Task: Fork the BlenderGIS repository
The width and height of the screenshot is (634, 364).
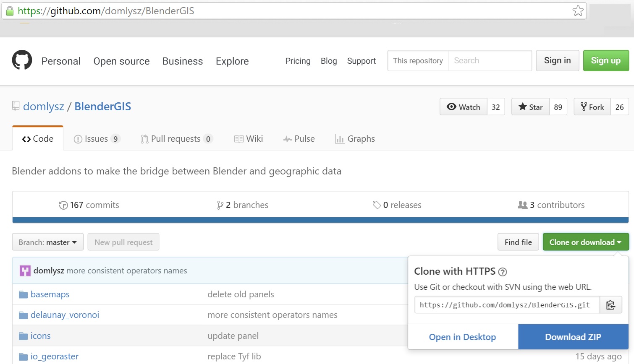Action: point(592,107)
